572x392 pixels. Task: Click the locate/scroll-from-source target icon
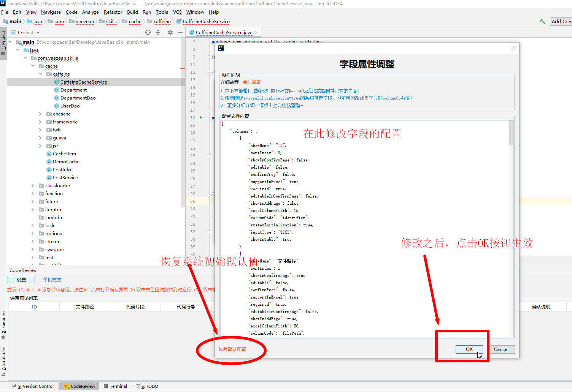point(148,33)
